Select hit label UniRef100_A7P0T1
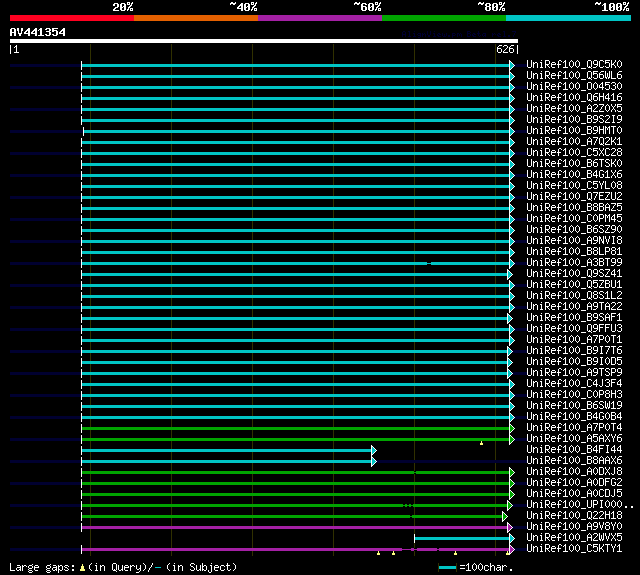The height and width of the screenshot is (575, 640). (x=574, y=340)
